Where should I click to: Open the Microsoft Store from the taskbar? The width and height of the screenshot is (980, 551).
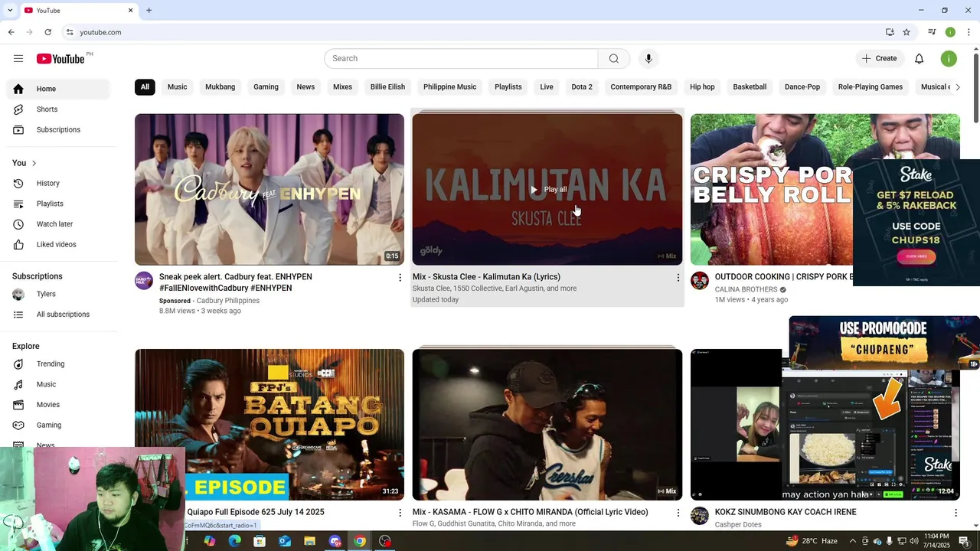coord(260,541)
